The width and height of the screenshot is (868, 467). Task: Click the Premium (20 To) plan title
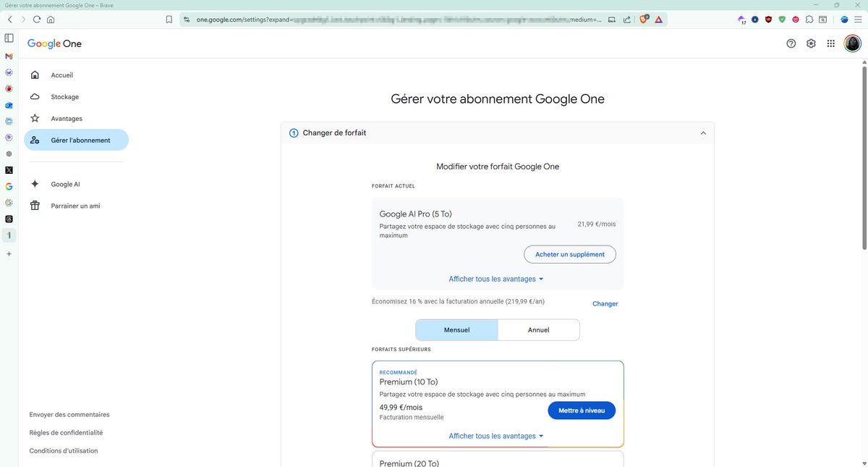[409, 463]
